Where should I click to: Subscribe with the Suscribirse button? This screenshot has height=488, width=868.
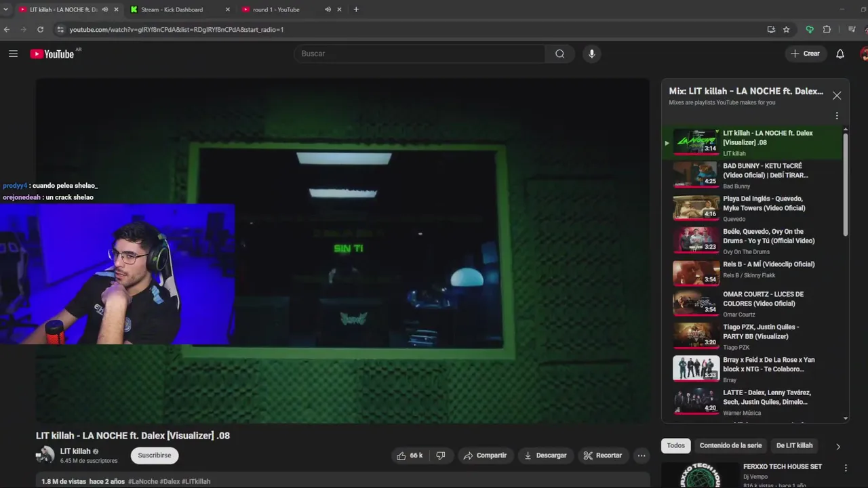[x=155, y=455]
